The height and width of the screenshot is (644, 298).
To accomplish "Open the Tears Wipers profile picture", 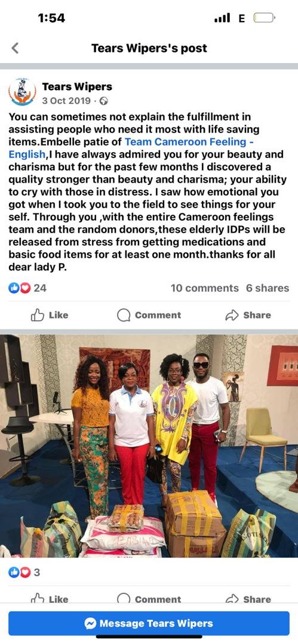I will [x=22, y=92].
